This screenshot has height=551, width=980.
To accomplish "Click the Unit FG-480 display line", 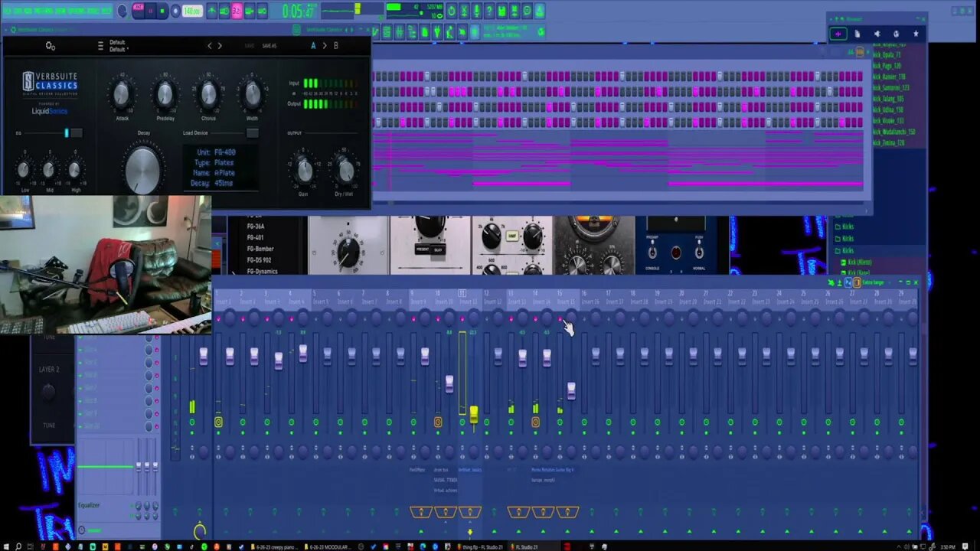I will pos(216,152).
